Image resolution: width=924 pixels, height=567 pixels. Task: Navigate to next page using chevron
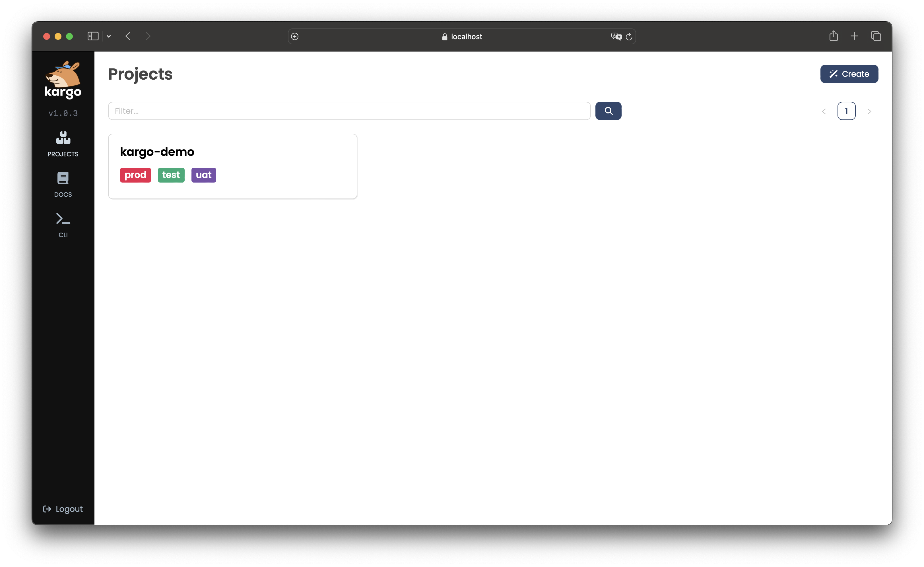pyautogui.click(x=870, y=111)
